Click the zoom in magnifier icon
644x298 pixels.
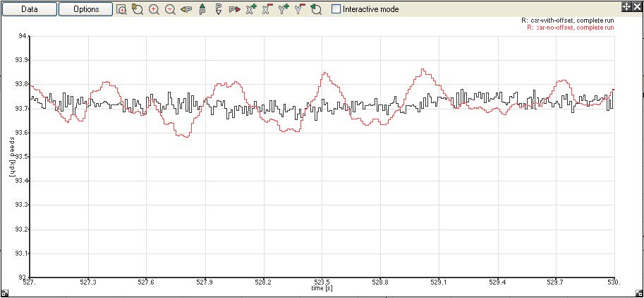[x=154, y=10]
